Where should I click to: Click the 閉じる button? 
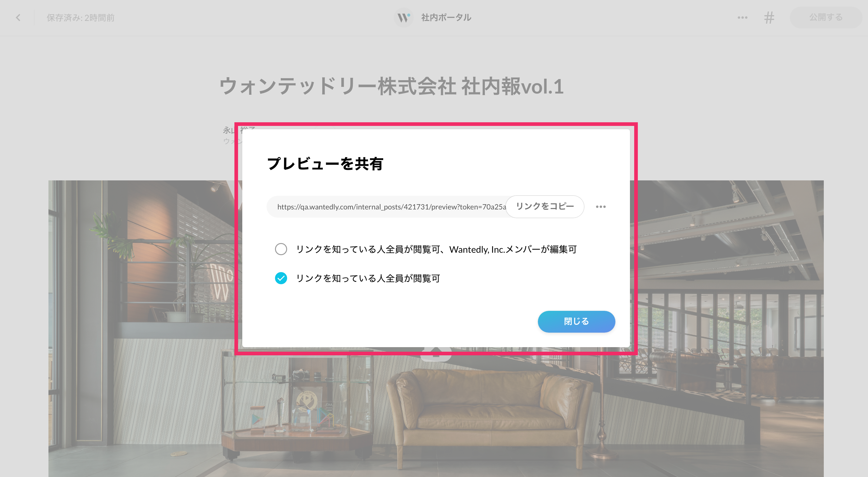pyautogui.click(x=576, y=321)
